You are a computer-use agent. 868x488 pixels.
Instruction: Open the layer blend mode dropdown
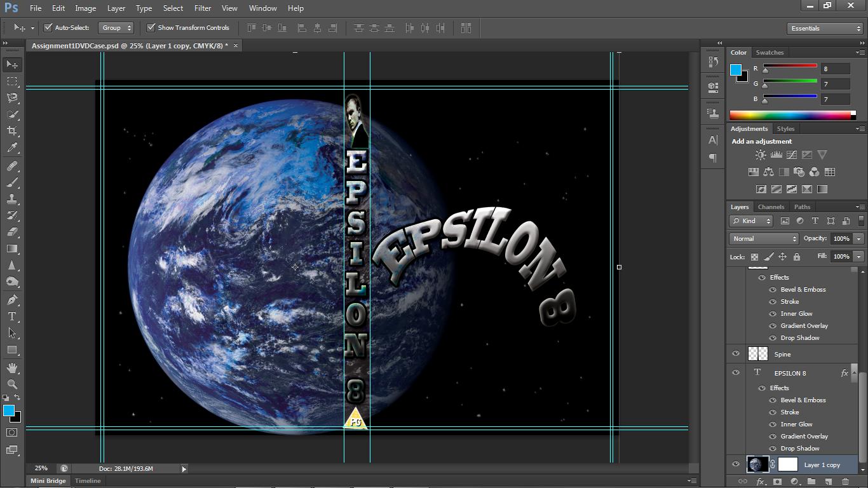[x=763, y=238]
